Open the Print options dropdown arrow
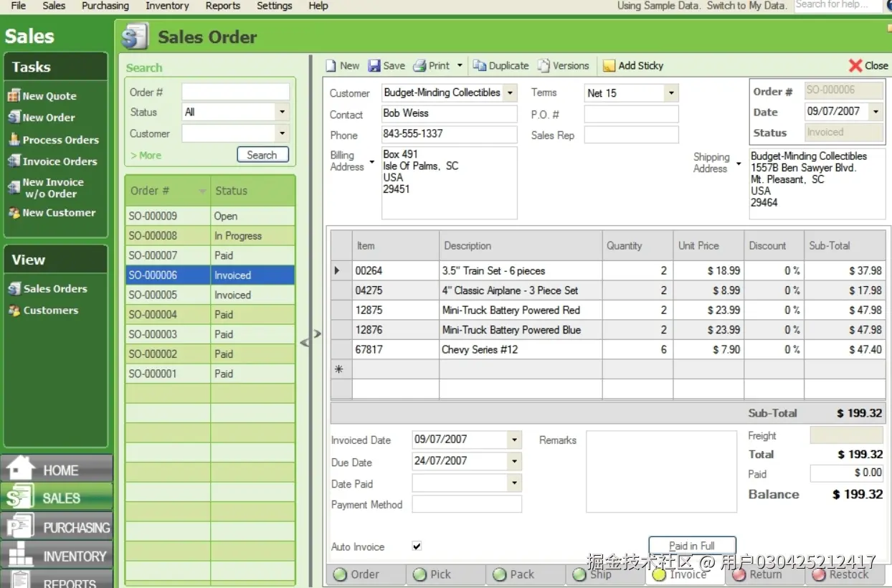Screen dimensions: 892x588 coord(460,65)
